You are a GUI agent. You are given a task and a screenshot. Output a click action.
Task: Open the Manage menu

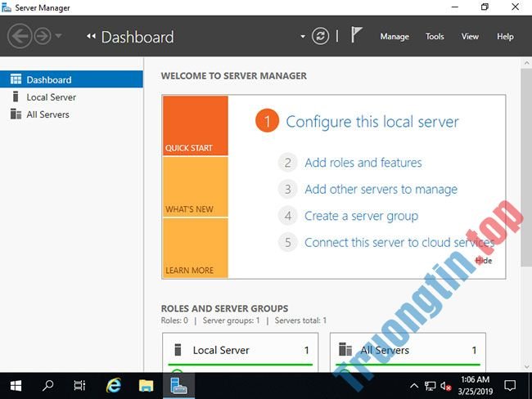(394, 37)
